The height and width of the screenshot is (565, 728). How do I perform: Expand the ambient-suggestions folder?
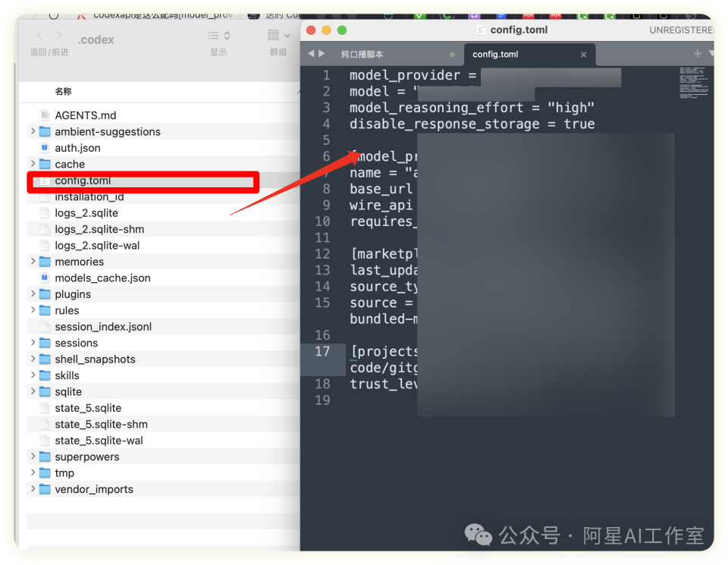point(33,131)
